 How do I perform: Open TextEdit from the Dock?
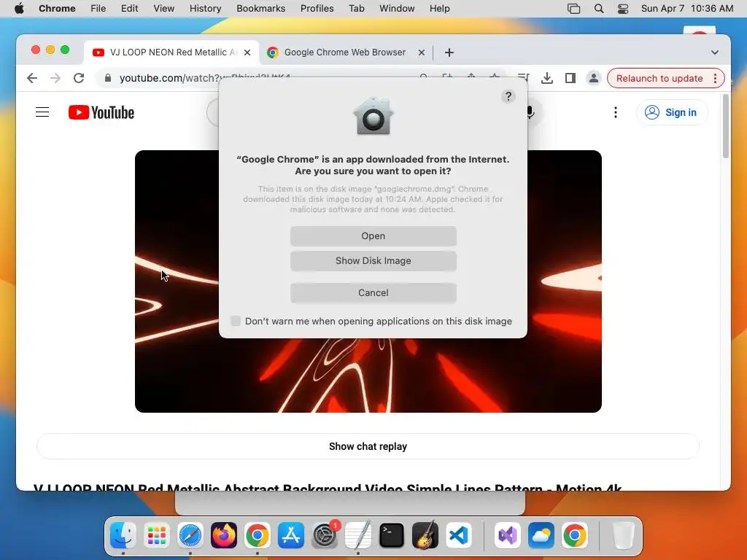(x=357, y=535)
